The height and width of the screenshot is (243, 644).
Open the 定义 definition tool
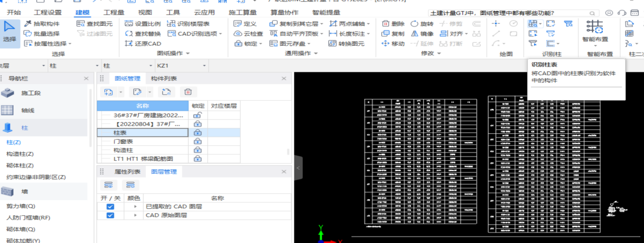pyautogui.click(x=245, y=23)
